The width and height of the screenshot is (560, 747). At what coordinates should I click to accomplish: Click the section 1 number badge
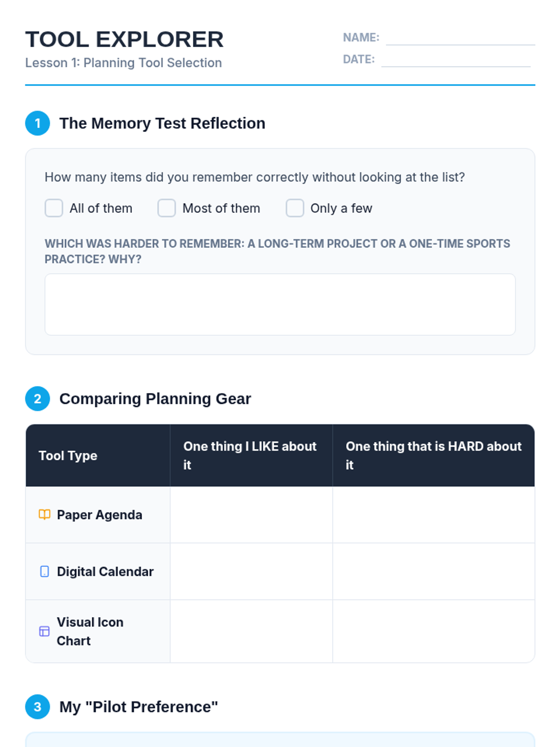coord(37,123)
